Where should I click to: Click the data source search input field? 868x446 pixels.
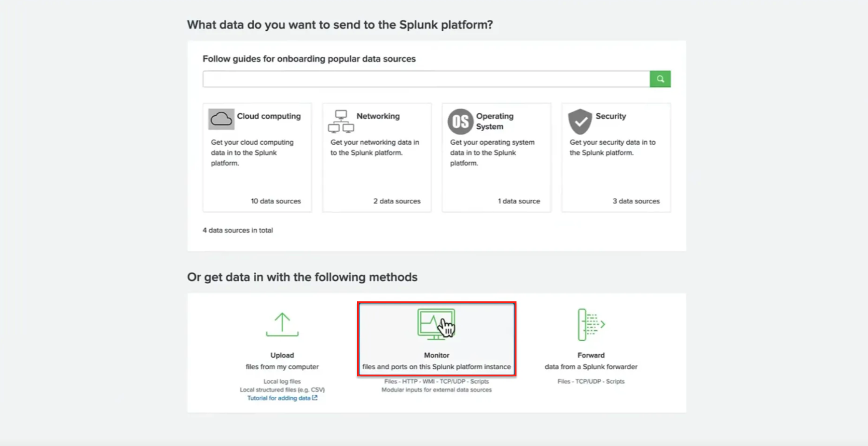[x=425, y=79]
